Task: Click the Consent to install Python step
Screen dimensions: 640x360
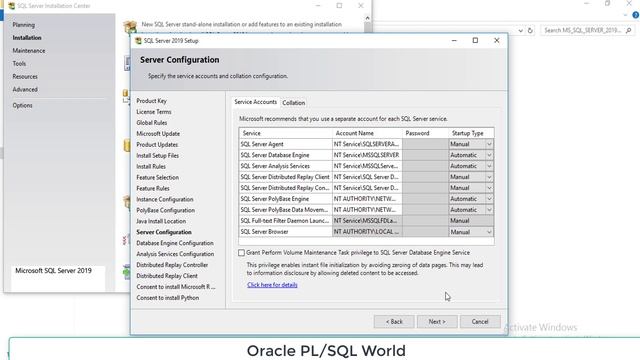Action: 168,298
